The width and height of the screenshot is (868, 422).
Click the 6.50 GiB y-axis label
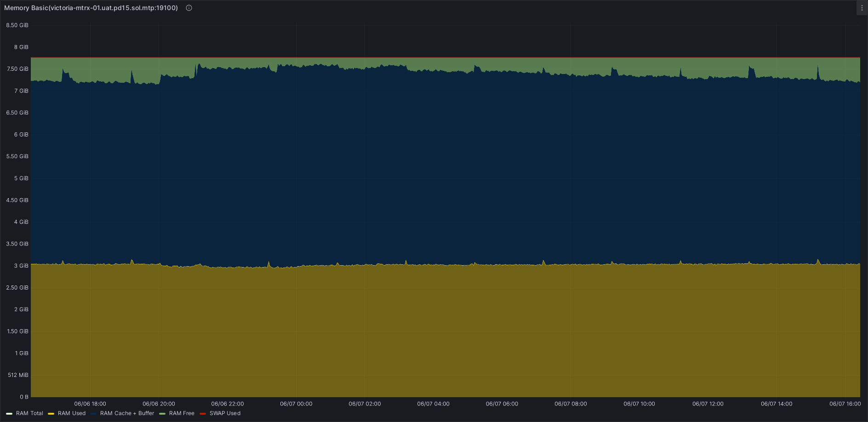click(17, 113)
